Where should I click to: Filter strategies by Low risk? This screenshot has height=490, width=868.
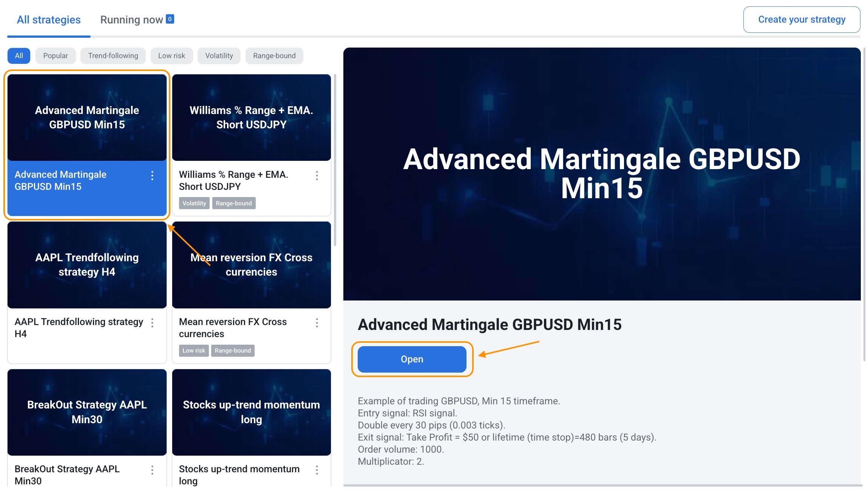[171, 56]
